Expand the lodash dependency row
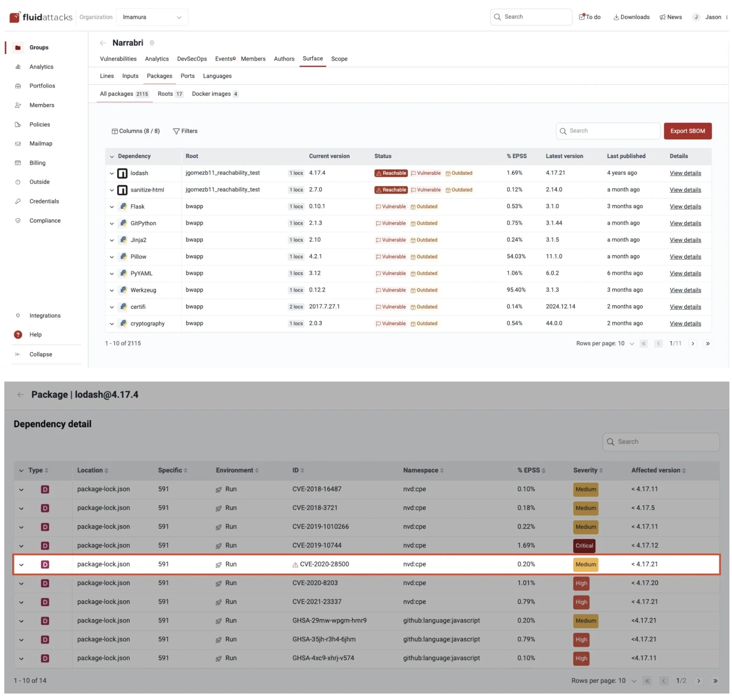The width and height of the screenshot is (732, 700). click(112, 174)
